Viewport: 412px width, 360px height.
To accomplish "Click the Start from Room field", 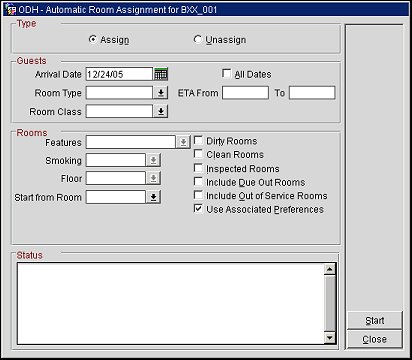I will point(116,197).
